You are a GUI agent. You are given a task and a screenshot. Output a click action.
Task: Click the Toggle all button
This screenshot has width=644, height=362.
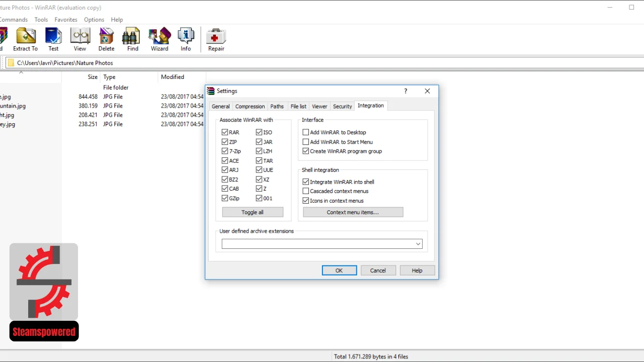pyautogui.click(x=253, y=212)
